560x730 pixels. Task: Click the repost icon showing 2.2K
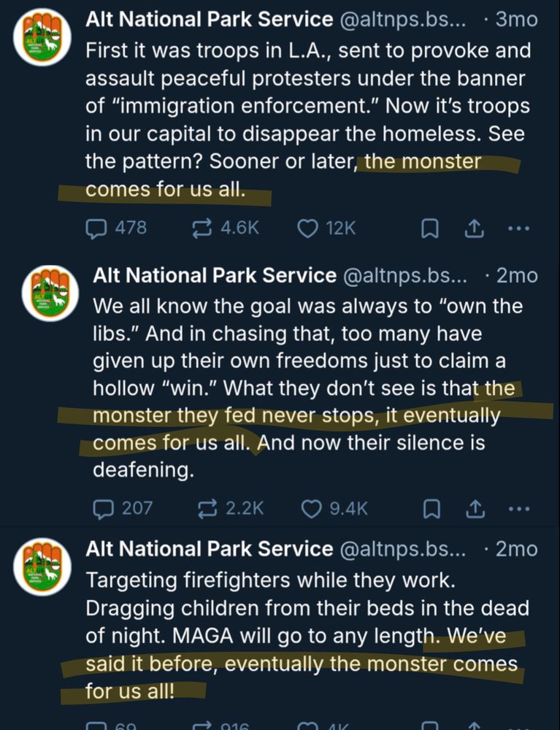pyautogui.click(x=203, y=508)
